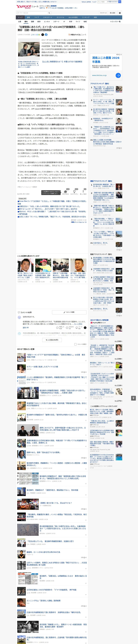The width and height of the screenshot is (138, 644).
Task: Open the 橋下氏 recommended article thumbnail
Action: coord(26,265)
